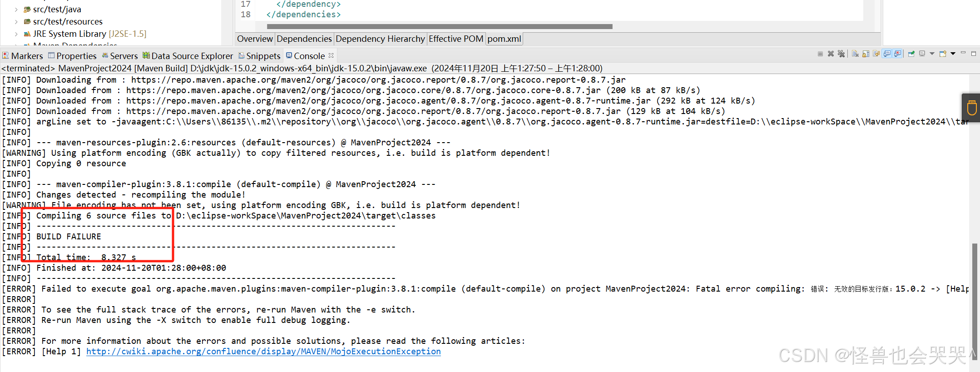Image resolution: width=980 pixels, height=372 pixels.
Task: Switch to the Effective POM tab
Action: (x=456, y=39)
